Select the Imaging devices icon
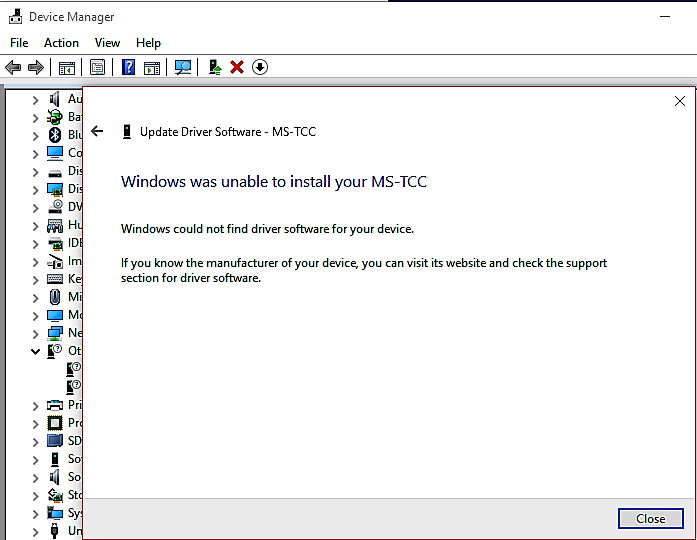697x540 pixels. point(55,261)
